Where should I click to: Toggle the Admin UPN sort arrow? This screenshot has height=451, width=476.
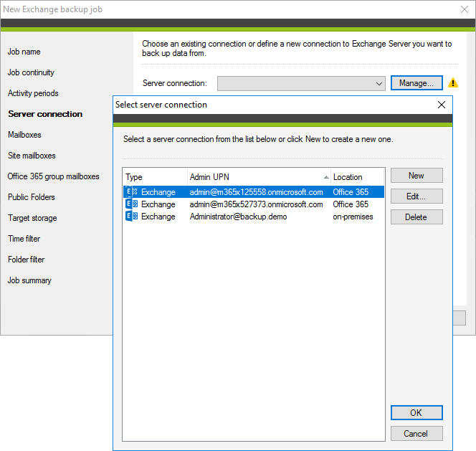[326, 177]
